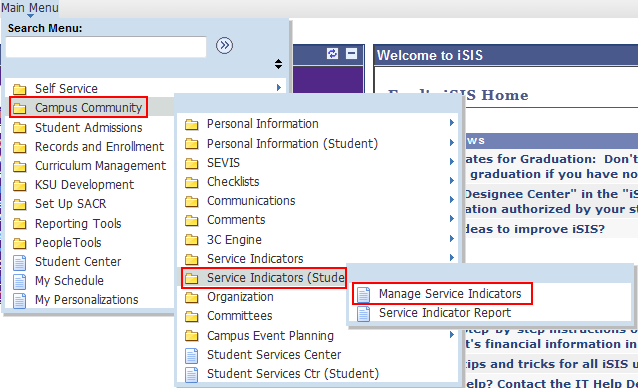This screenshot has width=638, height=388.
Task: Open the ideas to improve iSIS link
Action: tap(535, 229)
